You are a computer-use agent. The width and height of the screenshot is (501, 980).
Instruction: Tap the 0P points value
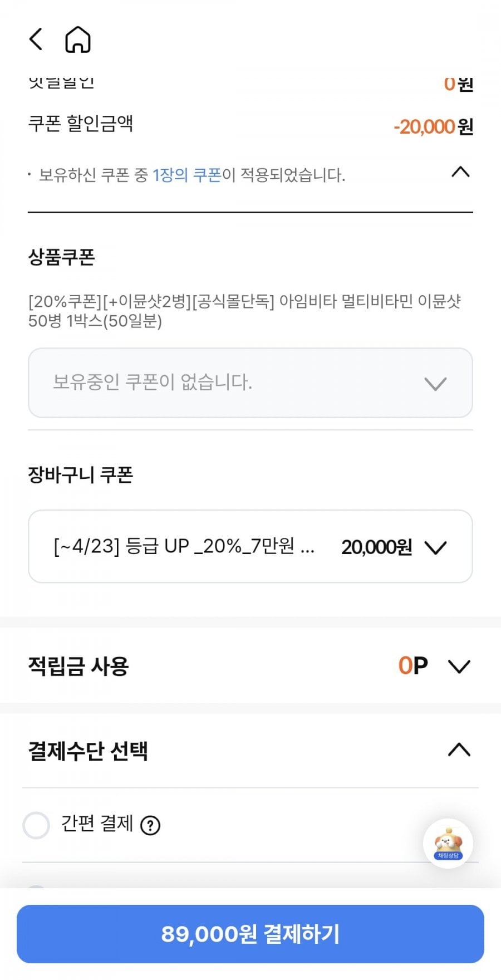coord(412,666)
